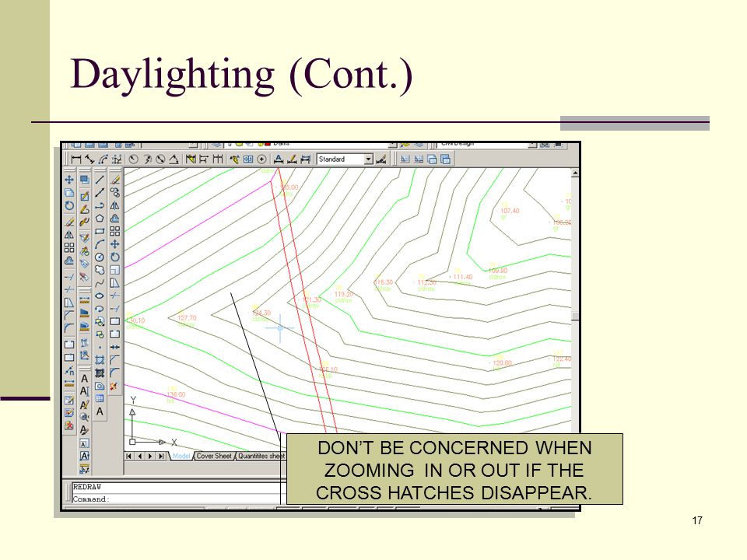
Task: Click the 111.40 elevation label
Action: 462,277
